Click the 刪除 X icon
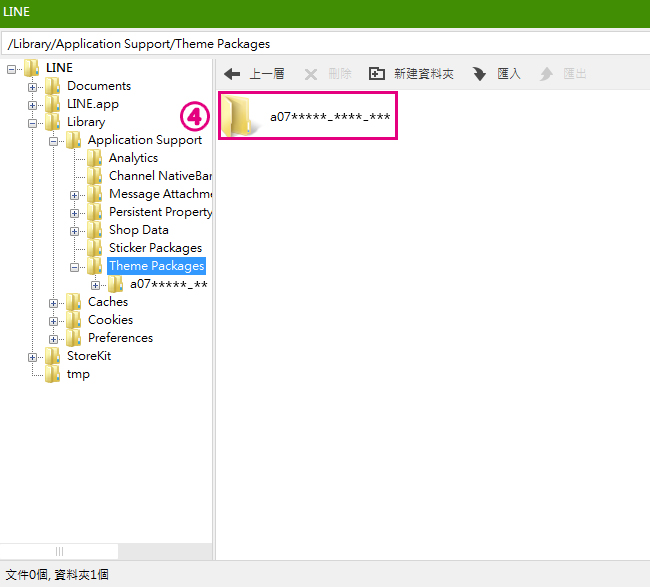This screenshot has height=587, width=650. tap(311, 75)
